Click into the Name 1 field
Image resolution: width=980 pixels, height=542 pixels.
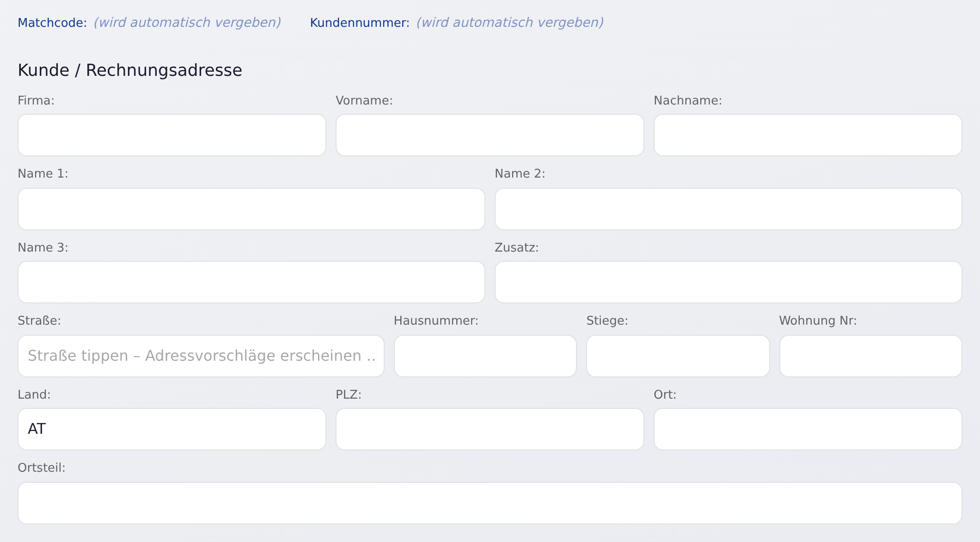(251, 209)
